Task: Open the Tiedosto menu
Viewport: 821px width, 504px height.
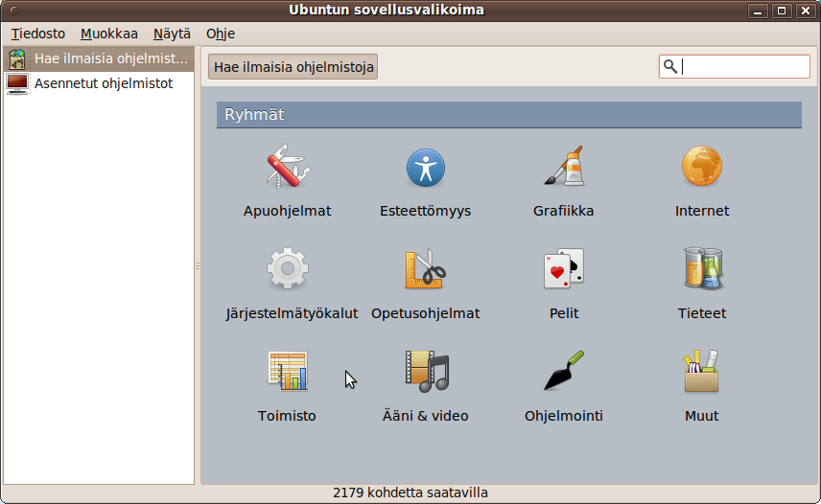Action: [38, 34]
